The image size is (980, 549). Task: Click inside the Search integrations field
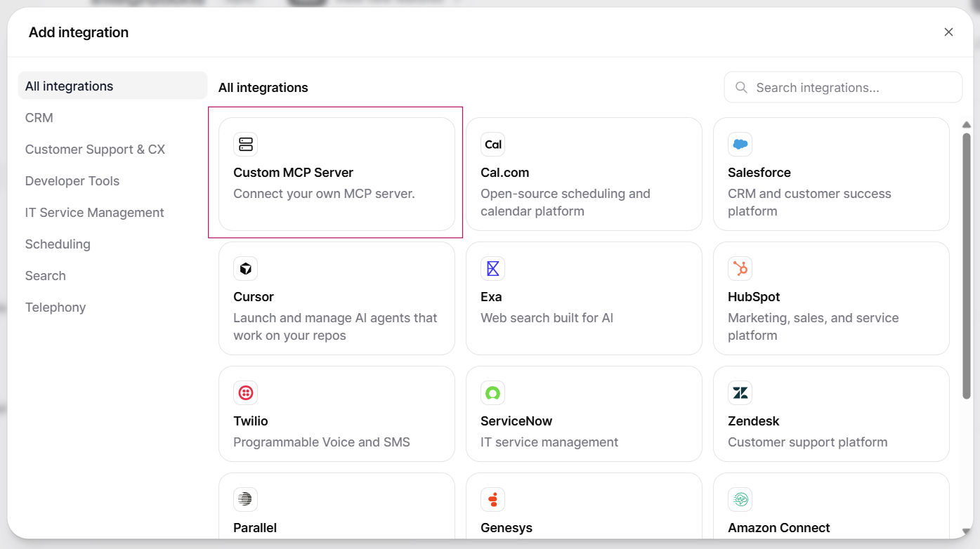pyautogui.click(x=842, y=87)
